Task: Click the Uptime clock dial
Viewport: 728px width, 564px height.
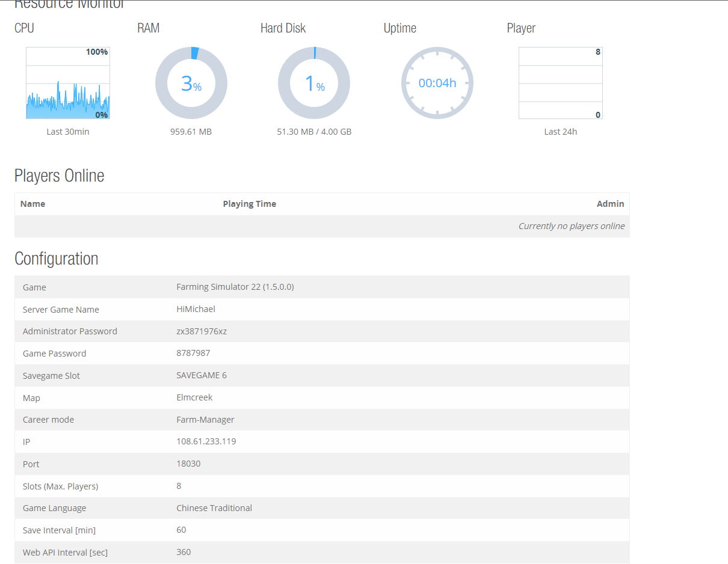Action: 437,83
